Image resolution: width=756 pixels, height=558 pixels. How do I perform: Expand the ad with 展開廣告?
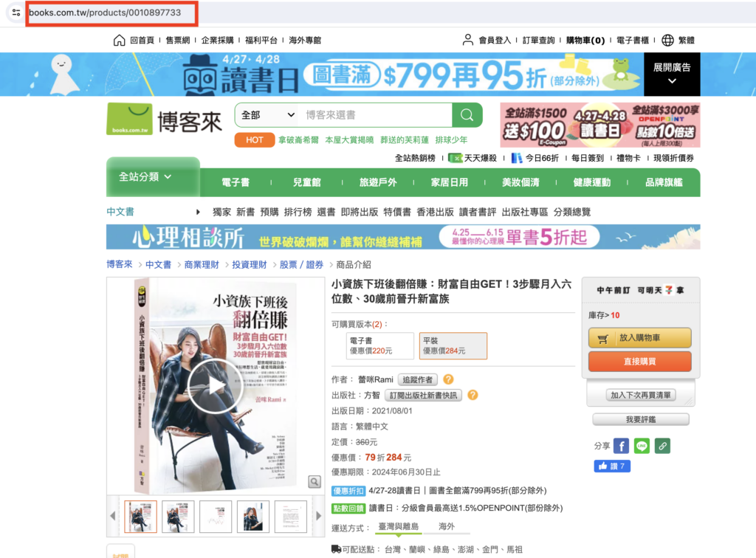672,74
